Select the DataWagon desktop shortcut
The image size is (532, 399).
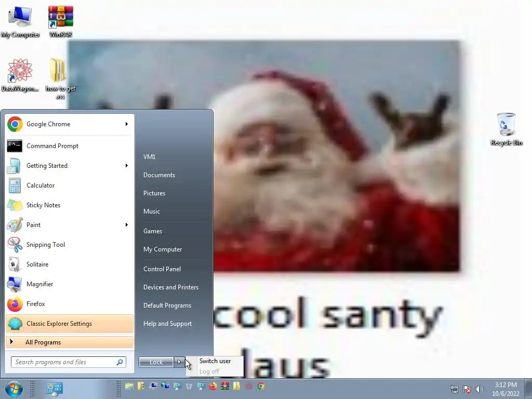[x=20, y=75]
